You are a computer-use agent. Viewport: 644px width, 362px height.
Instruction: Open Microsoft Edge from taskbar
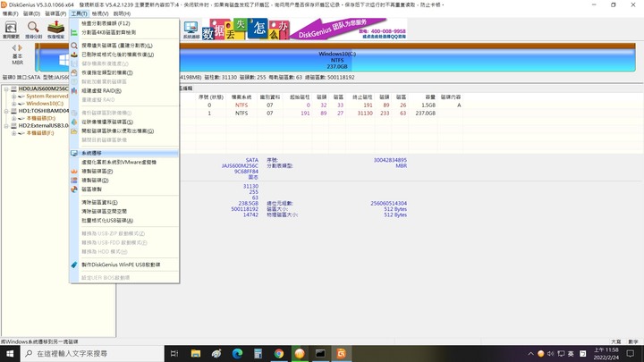[237, 353]
